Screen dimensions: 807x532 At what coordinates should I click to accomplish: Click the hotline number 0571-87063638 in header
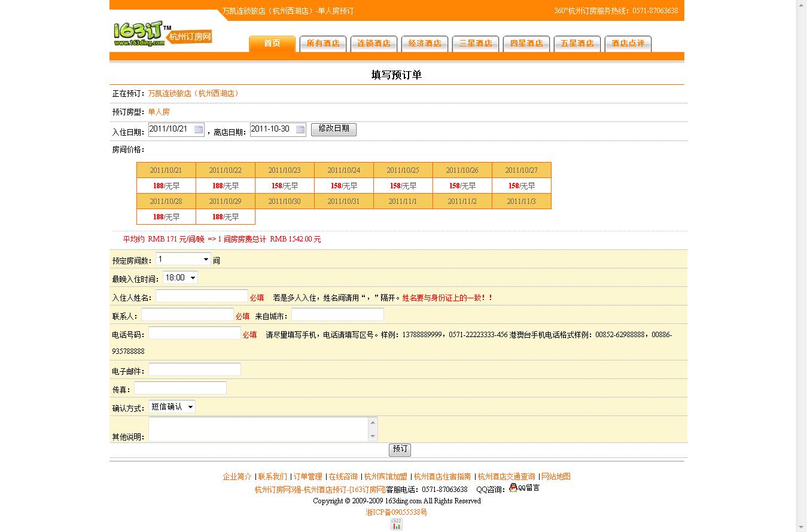pos(655,11)
